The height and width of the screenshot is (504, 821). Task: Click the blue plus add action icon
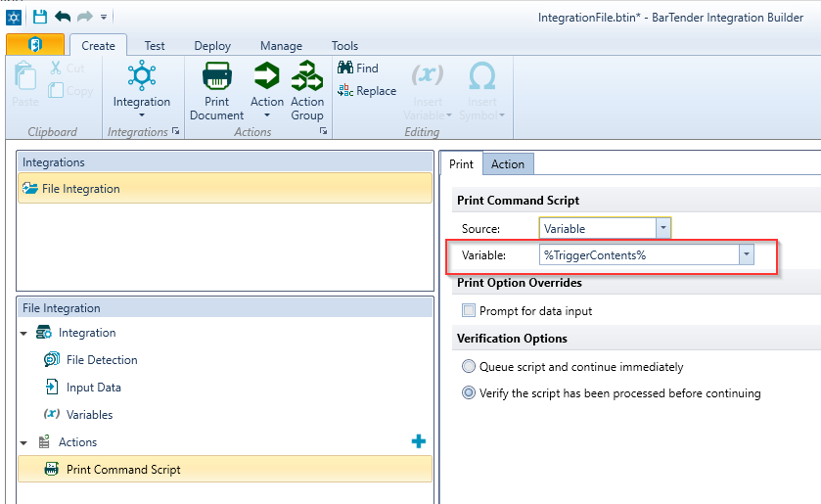pyautogui.click(x=419, y=441)
